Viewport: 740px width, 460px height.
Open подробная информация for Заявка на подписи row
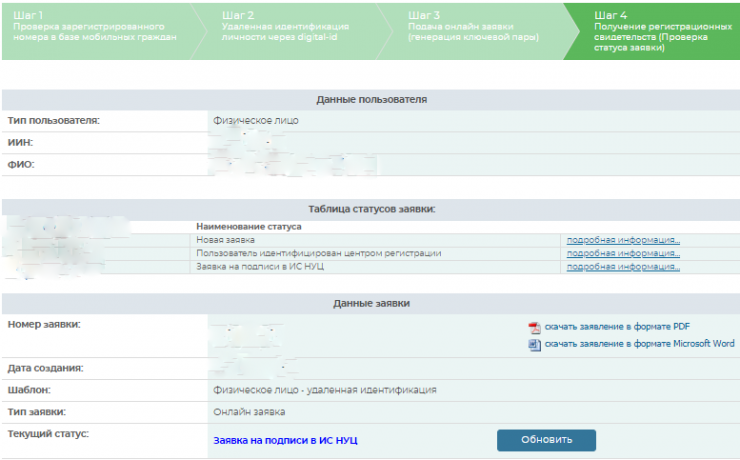pos(623,267)
